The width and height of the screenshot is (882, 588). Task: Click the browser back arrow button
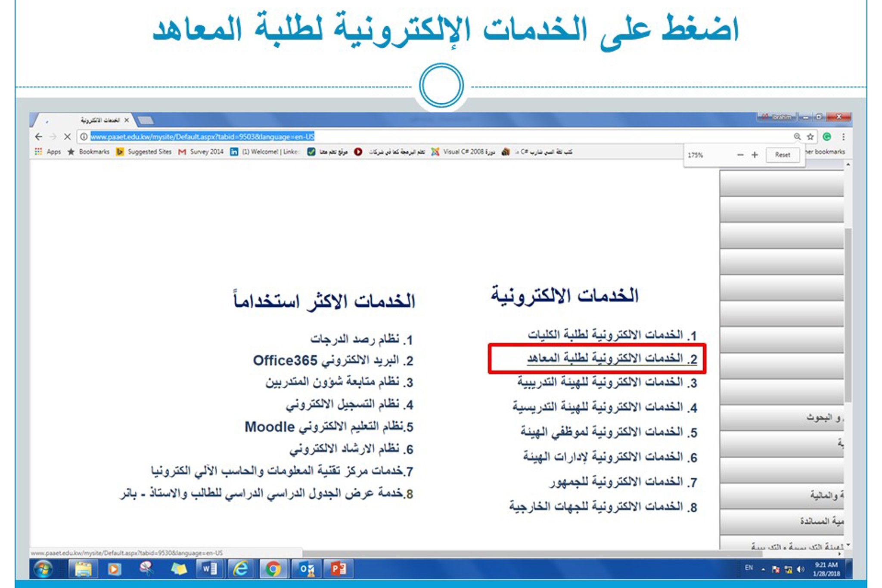(x=39, y=136)
